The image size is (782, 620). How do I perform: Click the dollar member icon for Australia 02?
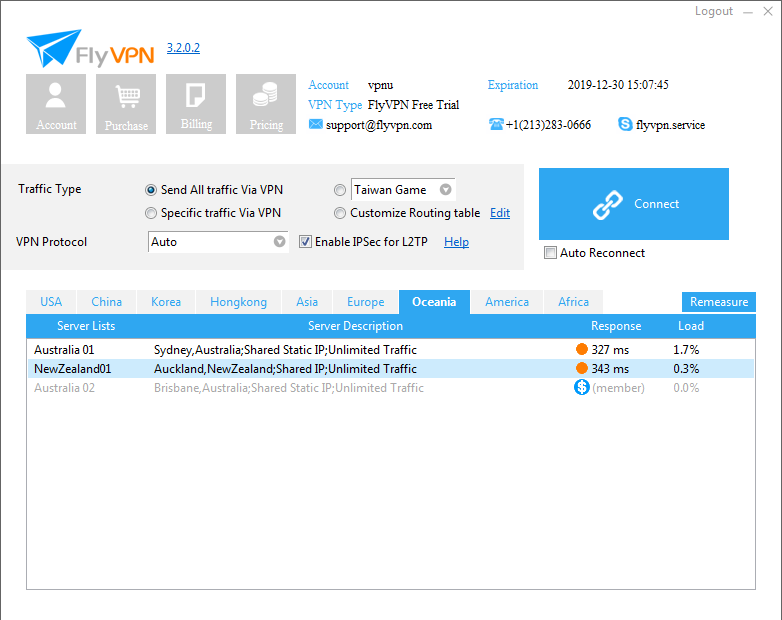(582, 387)
